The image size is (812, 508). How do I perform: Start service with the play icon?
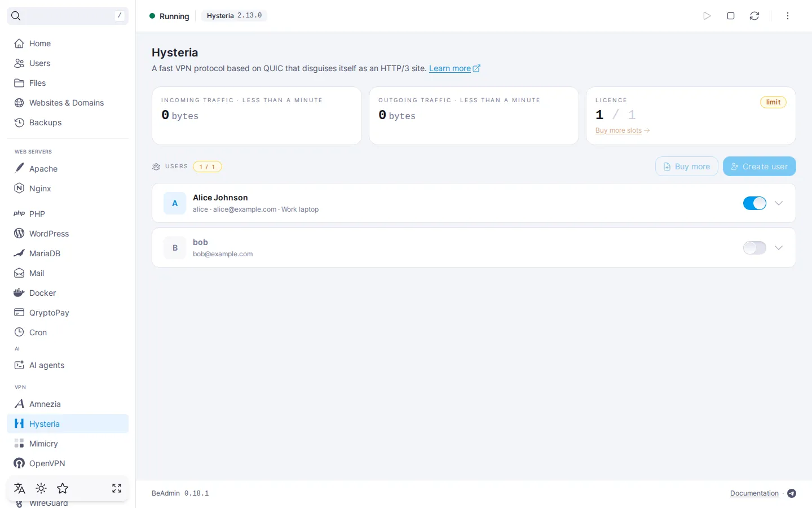click(707, 16)
